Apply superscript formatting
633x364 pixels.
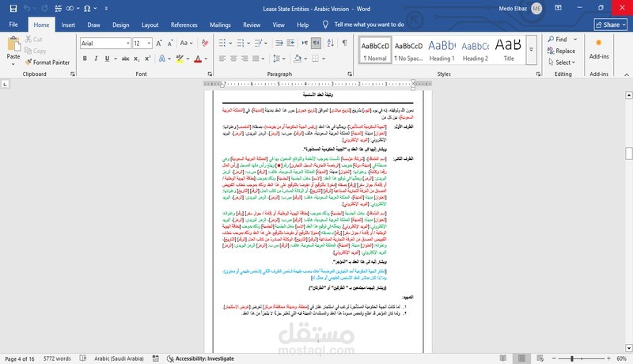pos(148,59)
